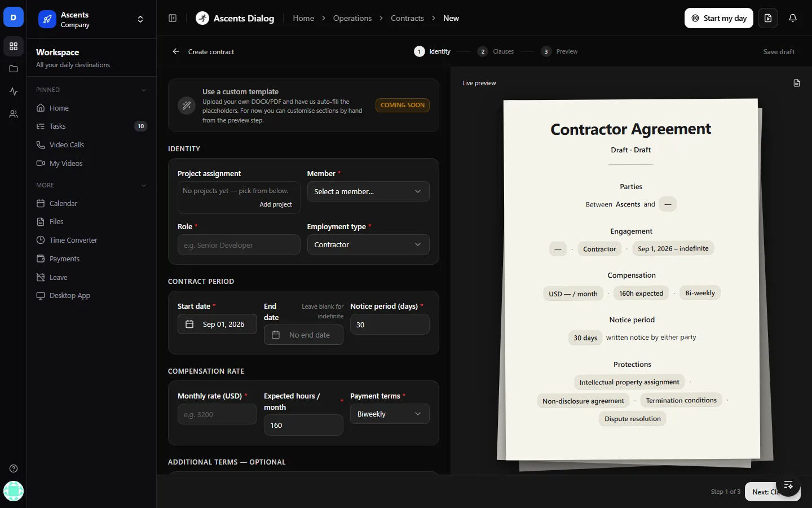Image resolution: width=812 pixels, height=508 pixels.
Task: Click Save draft
Action: pos(779,51)
